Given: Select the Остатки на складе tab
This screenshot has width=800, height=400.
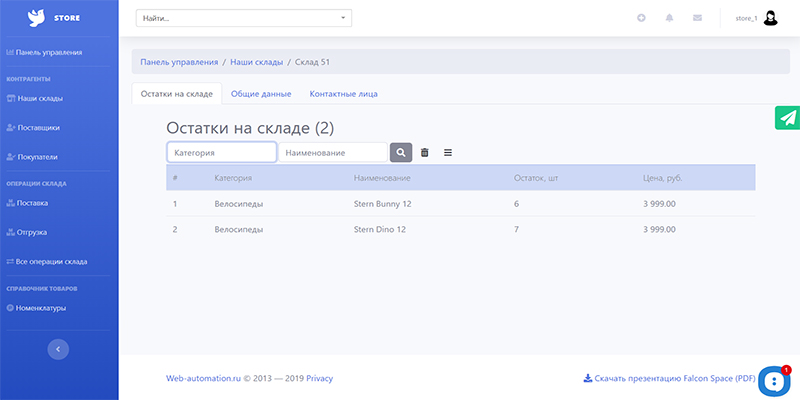Looking at the screenshot, I should tap(177, 94).
